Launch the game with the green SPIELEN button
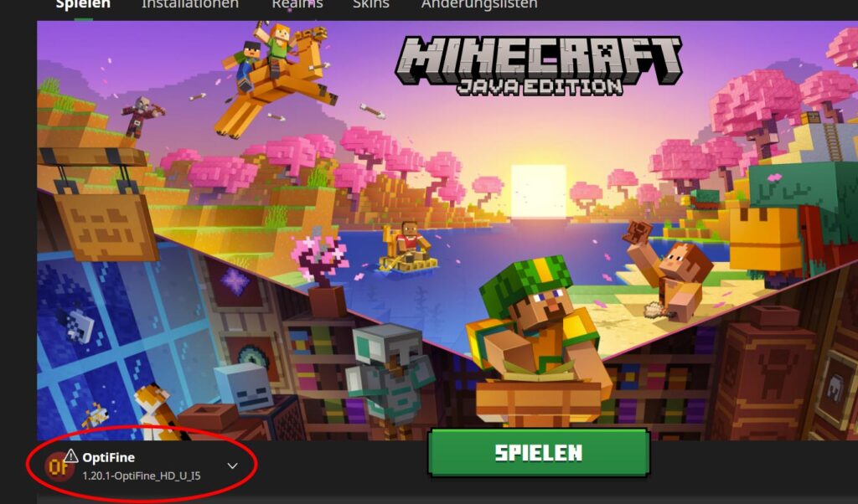This screenshot has height=504, width=858. 539,453
